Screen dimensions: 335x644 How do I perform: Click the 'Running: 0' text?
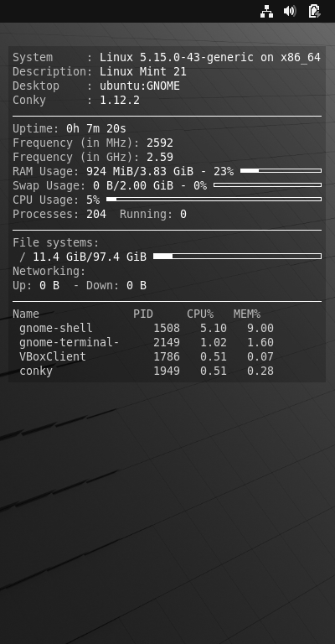point(153,214)
